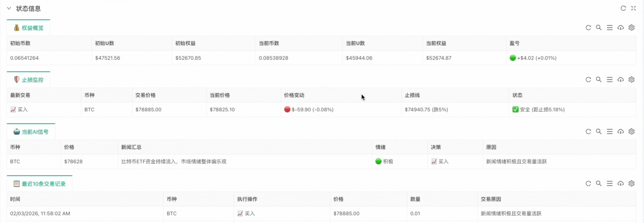
Task: Open the 最近10条交易记录 tab
Action: tap(40, 183)
